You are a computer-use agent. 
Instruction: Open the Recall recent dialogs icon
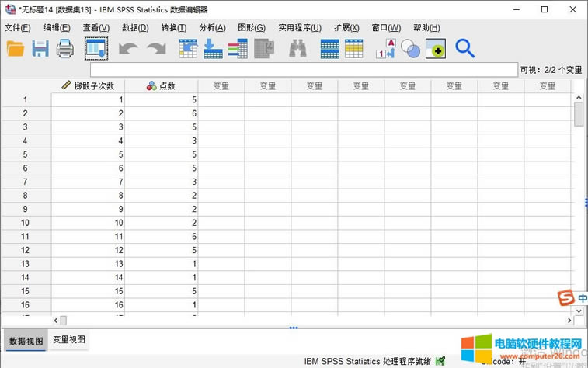pyautogui.click(x=96, y=49)
